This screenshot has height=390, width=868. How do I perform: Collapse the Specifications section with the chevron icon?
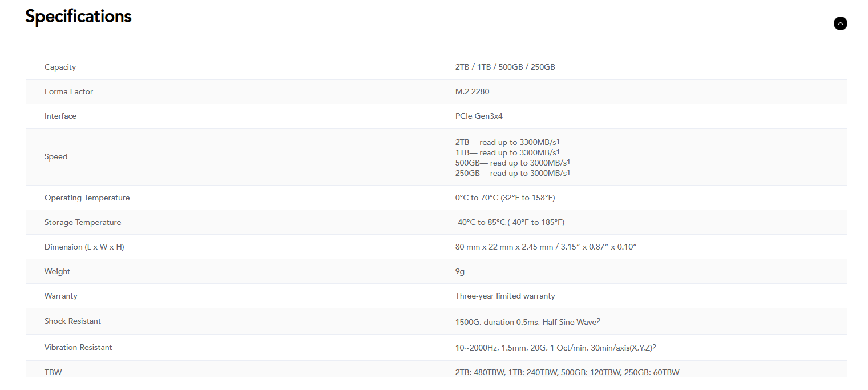click(840, 23)
